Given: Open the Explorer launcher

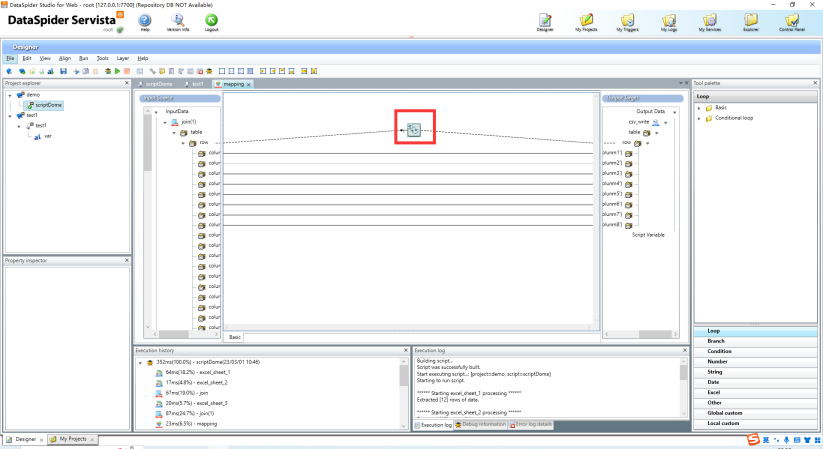Looking at the screenshot, I should click(x=751, y=20).
